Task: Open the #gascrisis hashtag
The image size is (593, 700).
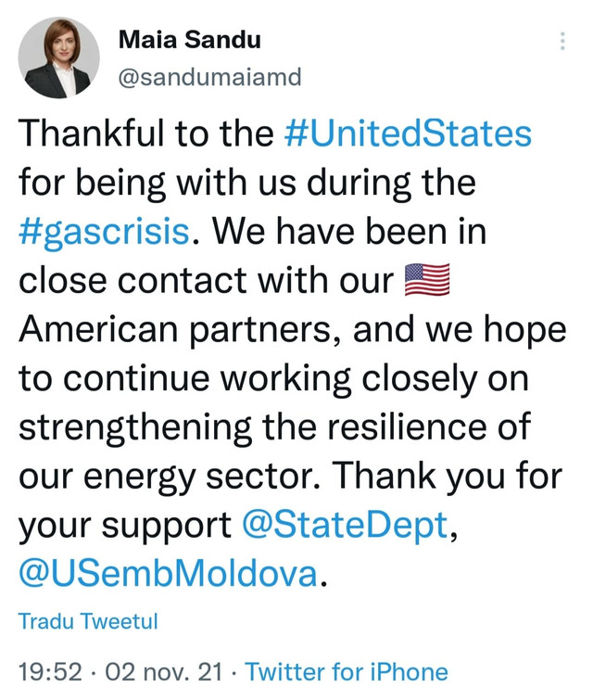Action: pos(104,232)
